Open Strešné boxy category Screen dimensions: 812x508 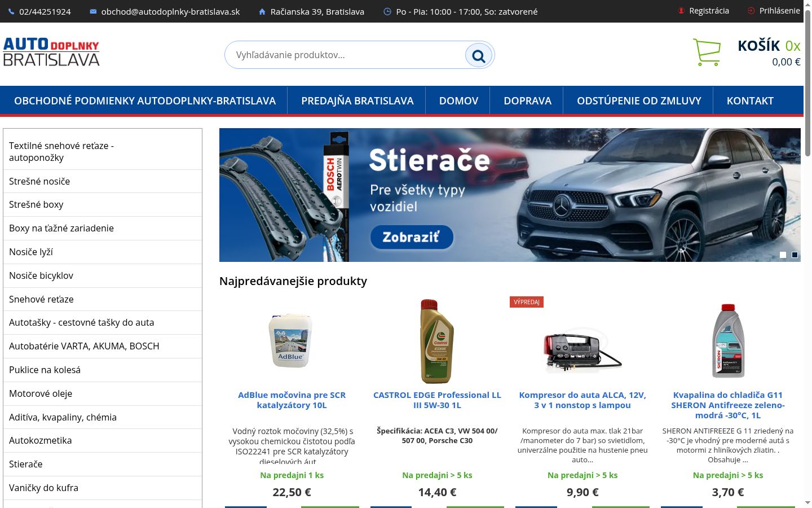(x=103, y=204)
